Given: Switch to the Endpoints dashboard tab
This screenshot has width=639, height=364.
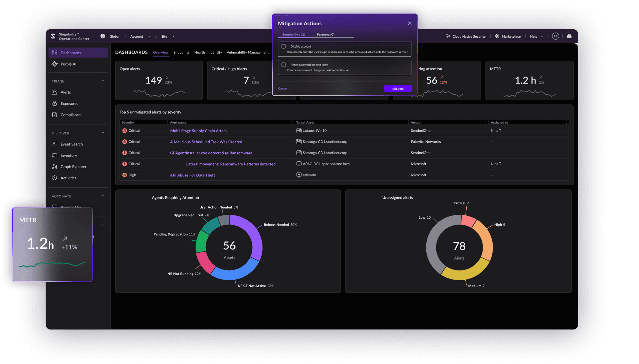Looking at the screenshot, I should 181,52.
